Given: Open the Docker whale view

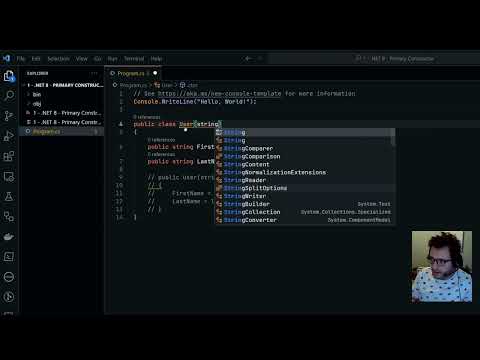Looking at the screenshot, I should coord(9,237).
